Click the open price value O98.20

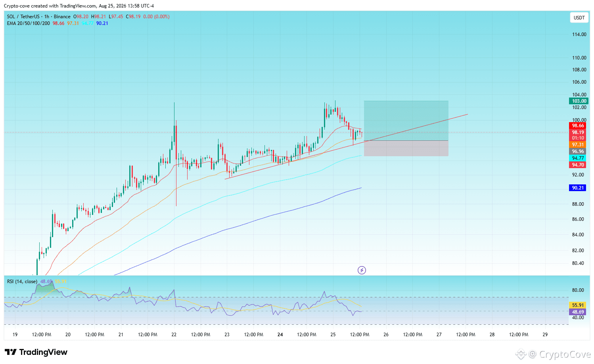click(81, 17)
